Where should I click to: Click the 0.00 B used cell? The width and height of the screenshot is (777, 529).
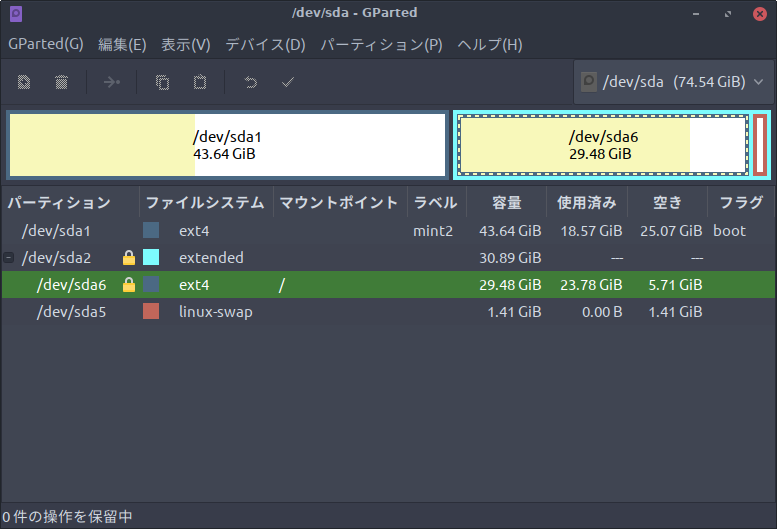(602, 312)
